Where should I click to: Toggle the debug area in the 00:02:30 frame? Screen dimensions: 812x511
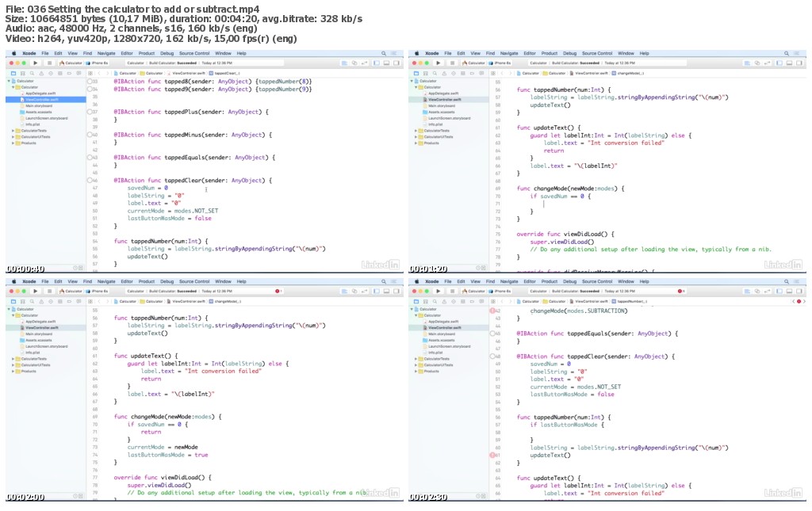coord(789,292)
